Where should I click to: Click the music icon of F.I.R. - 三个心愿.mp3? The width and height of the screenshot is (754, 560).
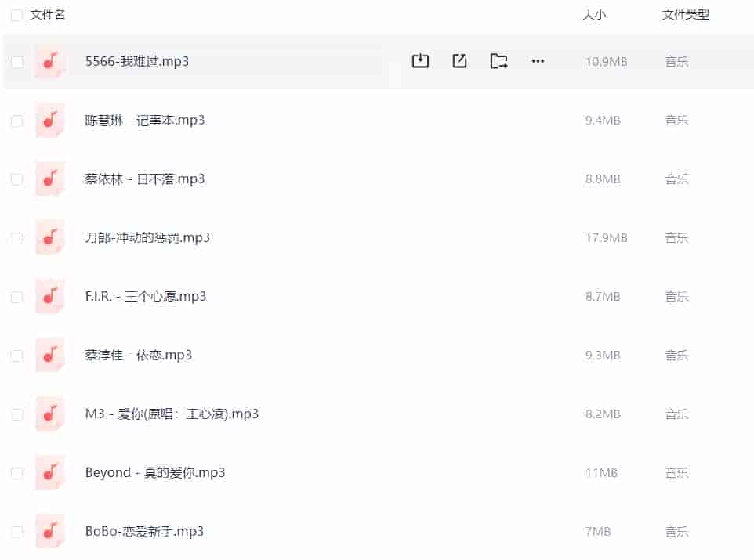50,297
